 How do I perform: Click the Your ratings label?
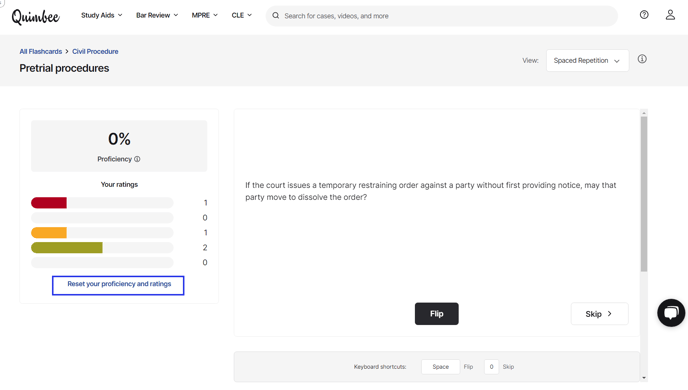tap(119, 184)
